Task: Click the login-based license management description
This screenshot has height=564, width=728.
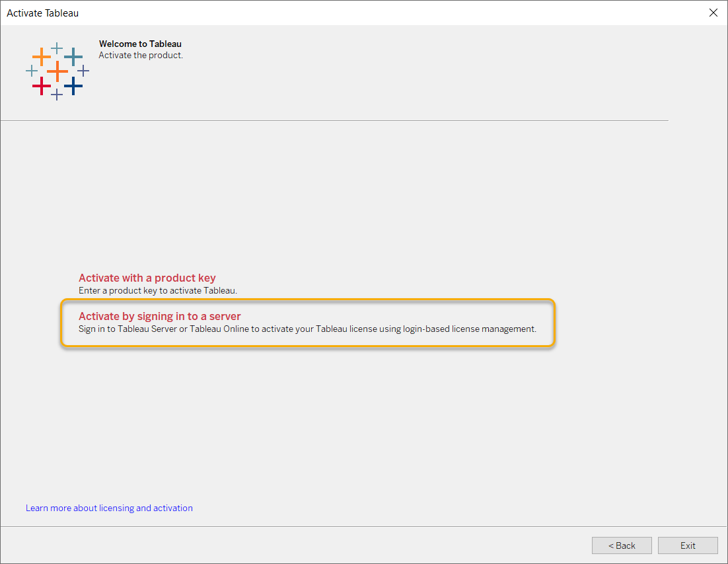Action: tap(307, 329)
